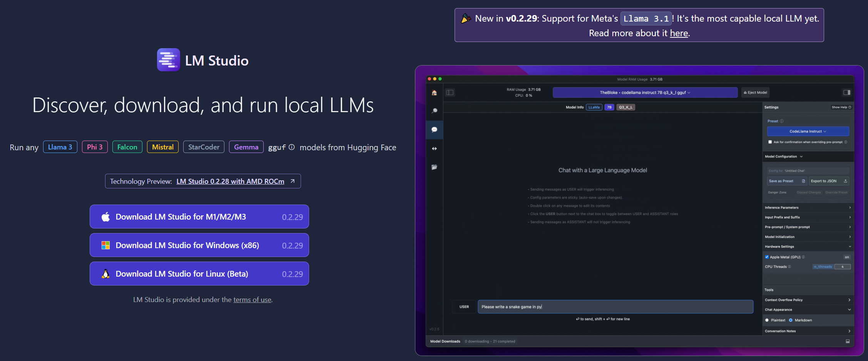Open the Search magnifier in app sidebar

[x=434, y=111]
